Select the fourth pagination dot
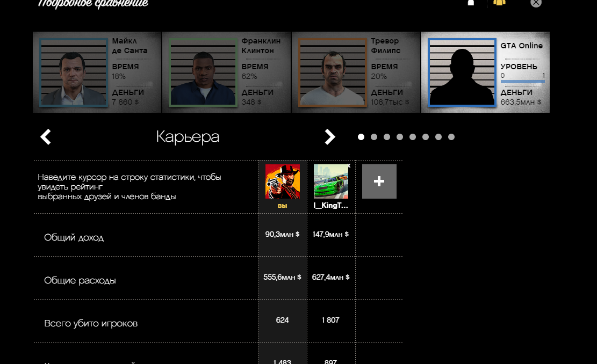Viewport: 597px width, 364px height. click(400, 137)
